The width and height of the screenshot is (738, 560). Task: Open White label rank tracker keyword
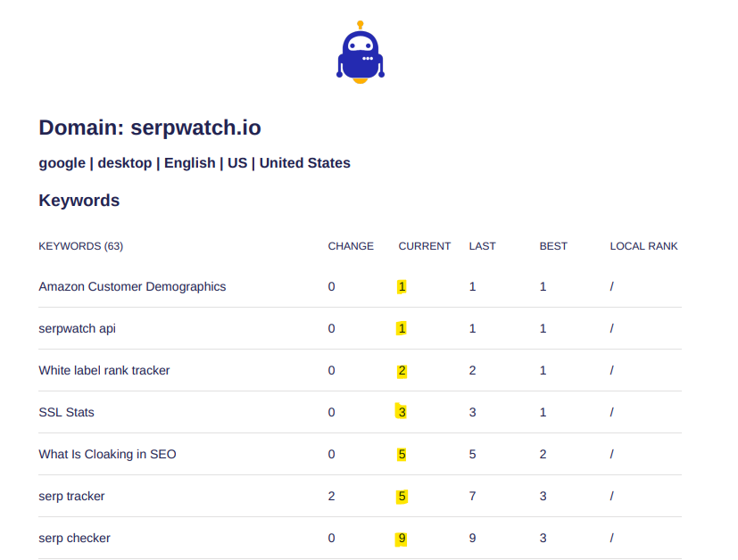(104, 371)
